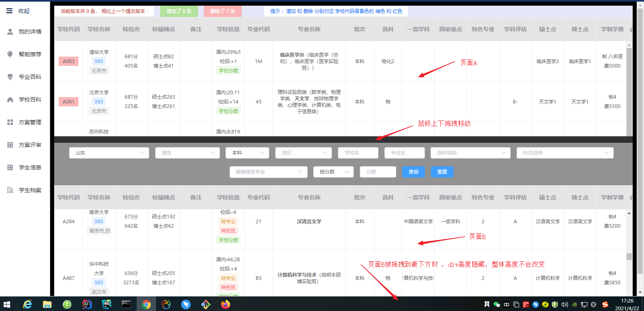Click 北京市 tag under 北京大学
This screenshot has width=644, height=311.
tap(99, 111)
